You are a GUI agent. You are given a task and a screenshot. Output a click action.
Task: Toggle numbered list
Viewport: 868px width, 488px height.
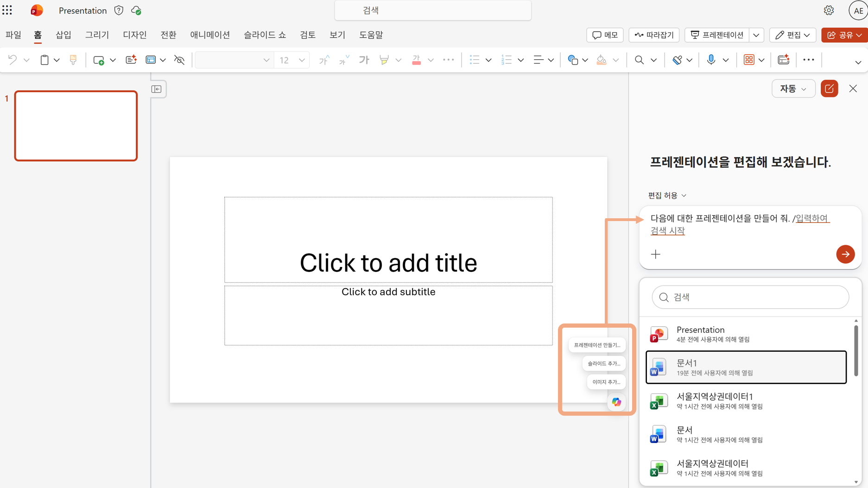tap(507, 60)
